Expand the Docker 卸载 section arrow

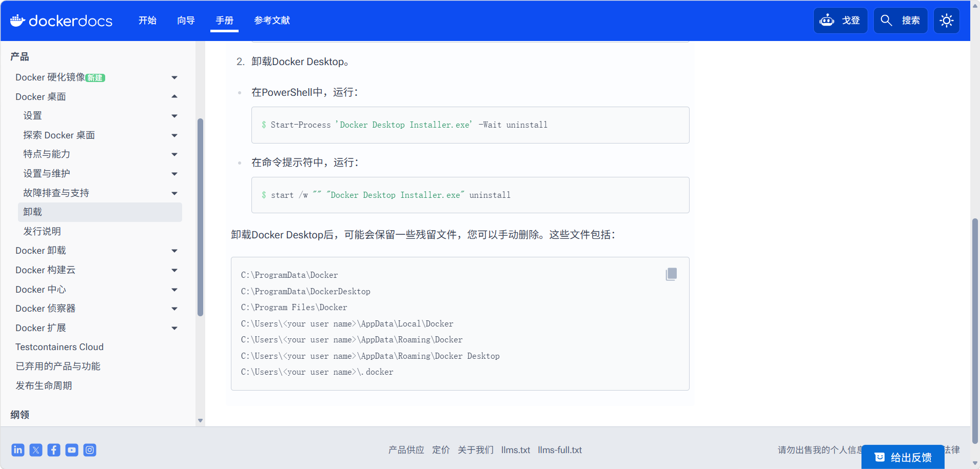click(x=174, y=251)
